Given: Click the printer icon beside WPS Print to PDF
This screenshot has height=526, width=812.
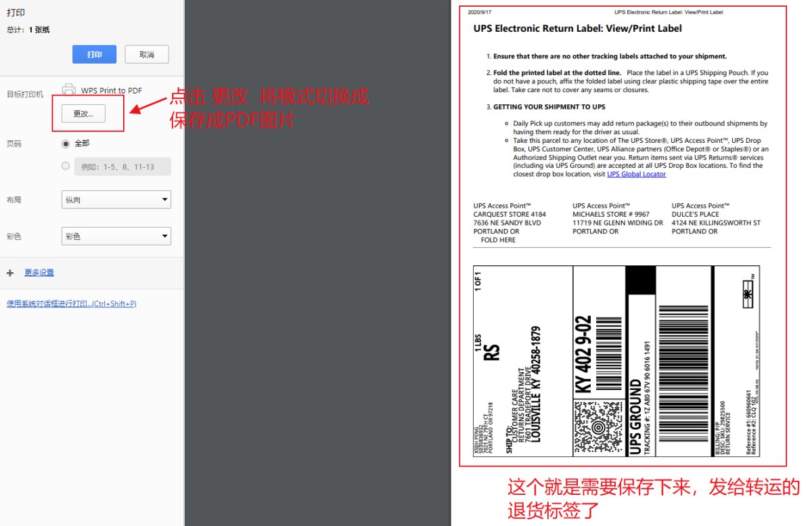Looking at the screenshot, I should pos(68,89).
